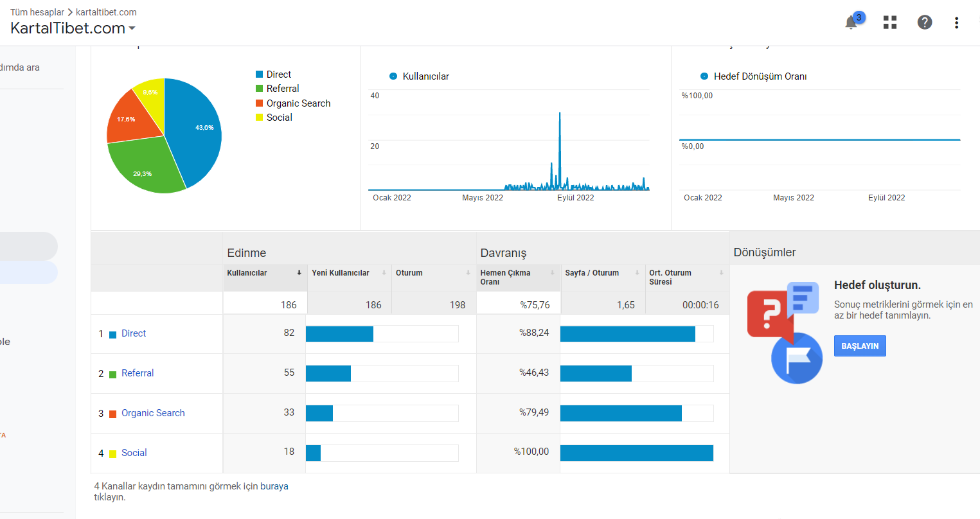Click the Tüm hesaplar breadcrumb
This screenshot has height=519, width=980.
(x=37, y=12)
